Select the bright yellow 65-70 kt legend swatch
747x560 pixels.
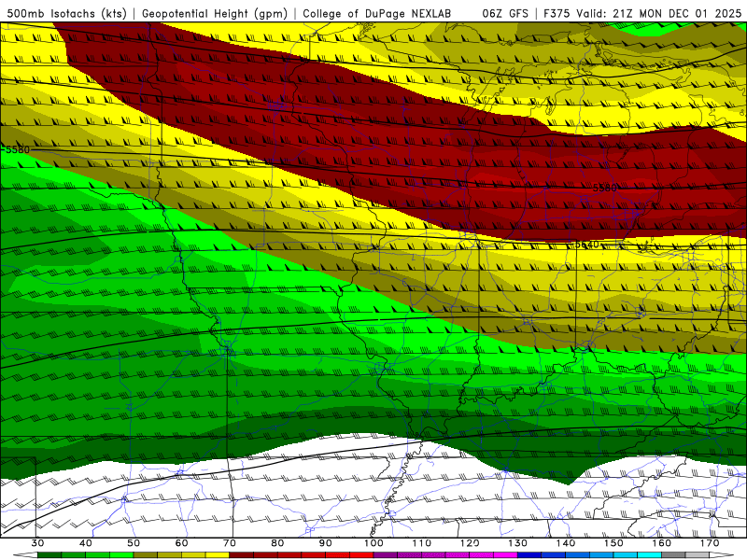pyautogui.click(x=218, y=555)
